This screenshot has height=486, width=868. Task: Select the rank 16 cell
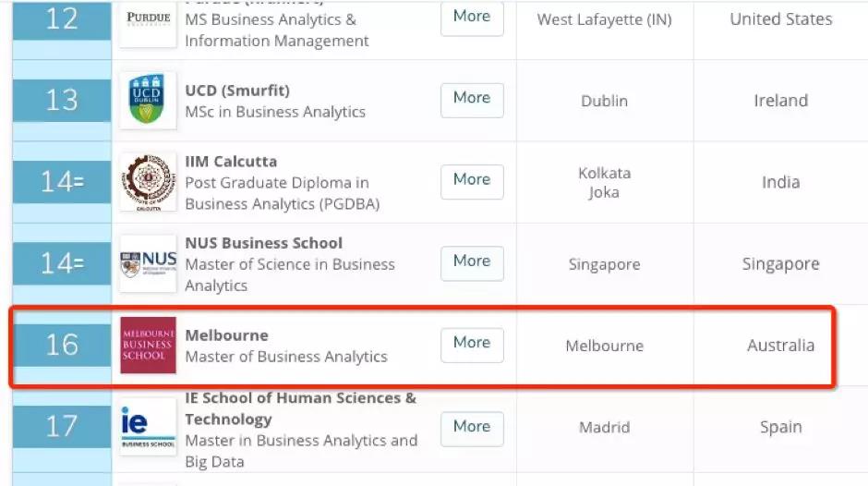coord(62,345)
